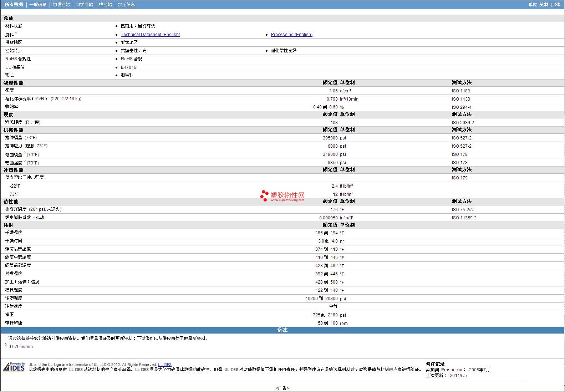
Task: Click the 塑胶物性网 red dots watermark logo
Action: point(264,195)
